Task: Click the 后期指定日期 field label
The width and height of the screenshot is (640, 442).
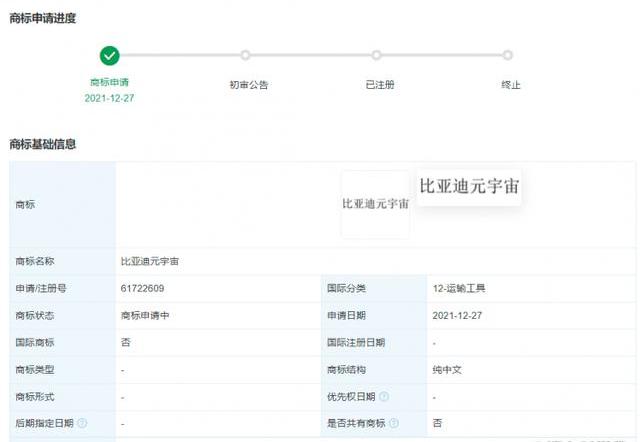Action: coord(44,423)
